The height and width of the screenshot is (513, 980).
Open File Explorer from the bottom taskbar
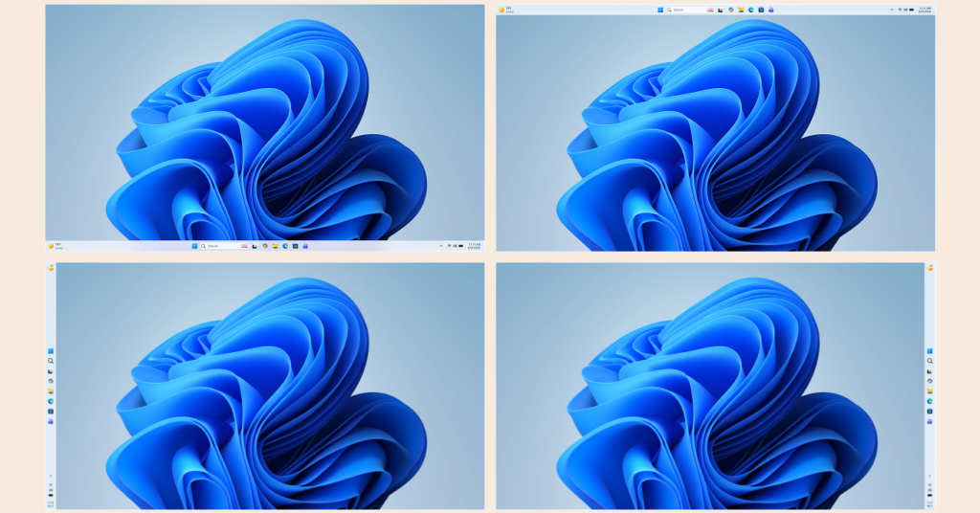click(x=275, y=246)
